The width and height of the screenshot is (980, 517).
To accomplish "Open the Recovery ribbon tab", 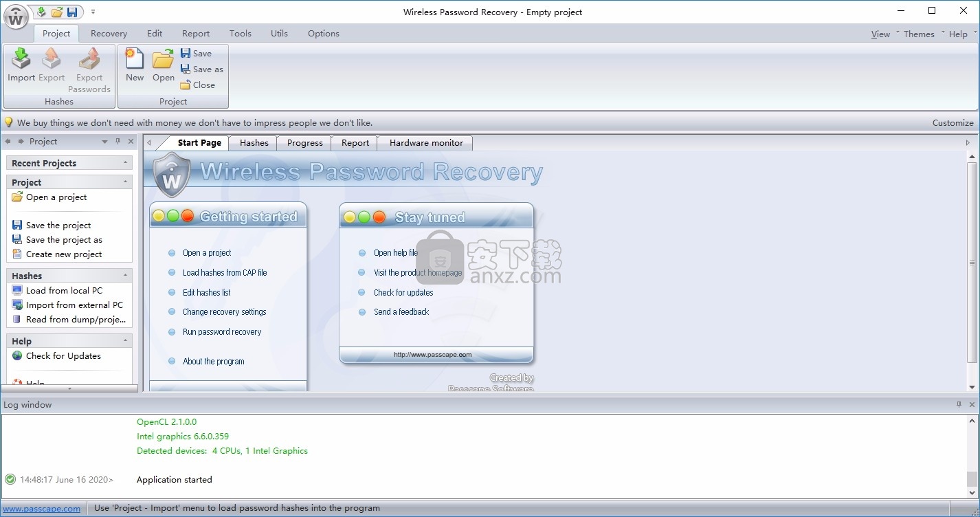I will (109, 33).
